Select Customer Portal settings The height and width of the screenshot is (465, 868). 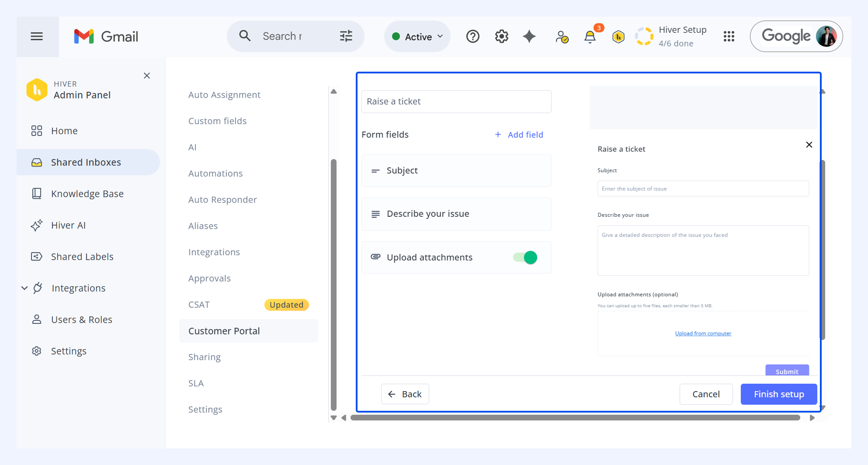click(x=249, y=331)
